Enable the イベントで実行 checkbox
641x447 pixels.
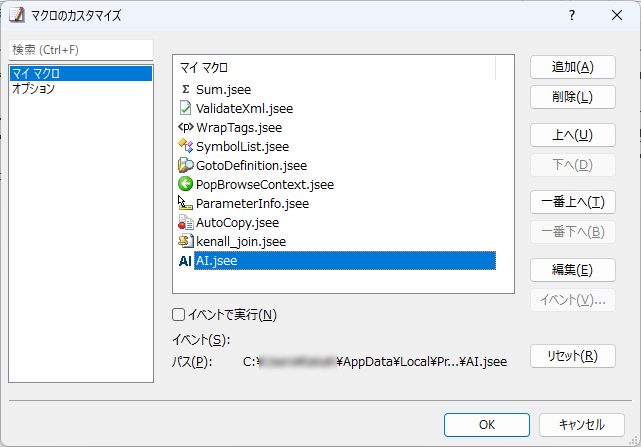point(179,315)
